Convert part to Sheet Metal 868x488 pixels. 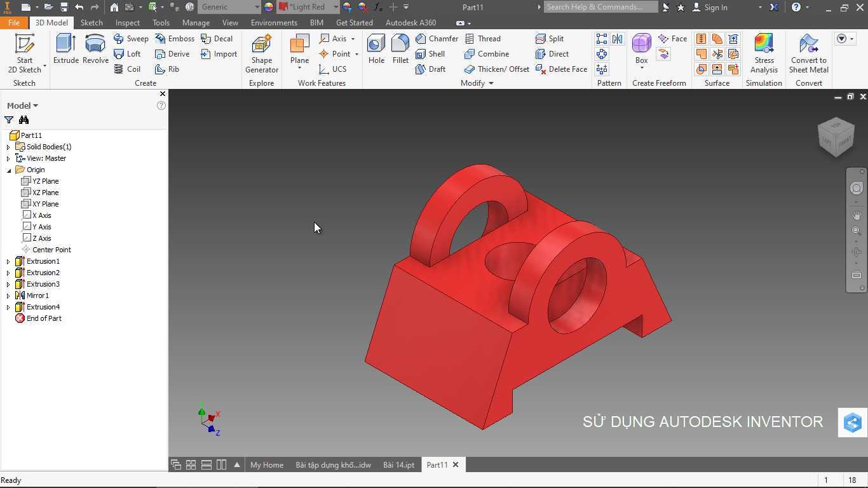click(808, 53)
